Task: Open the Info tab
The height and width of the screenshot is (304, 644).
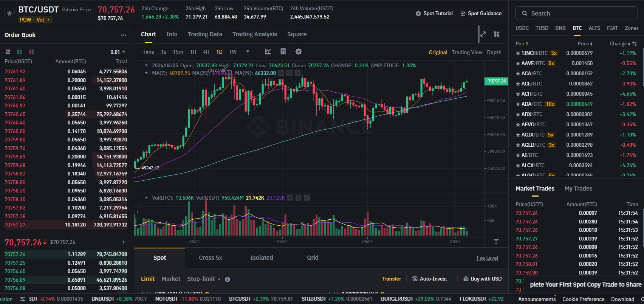Action: click(172, 34)
